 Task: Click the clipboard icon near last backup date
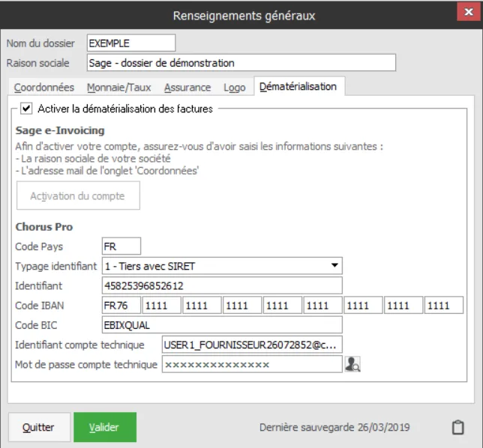click(457, 427)
